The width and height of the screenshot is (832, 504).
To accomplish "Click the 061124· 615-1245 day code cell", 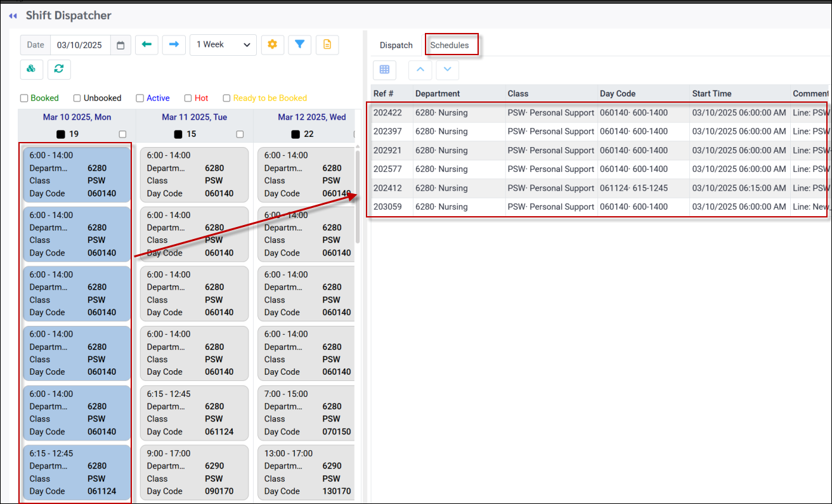I will coord(643,188).
